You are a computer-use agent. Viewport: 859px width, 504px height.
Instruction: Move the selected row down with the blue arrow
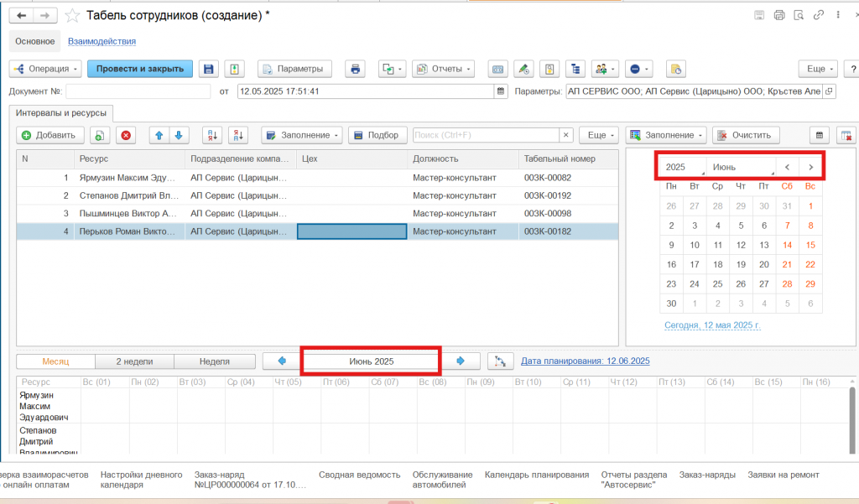click(x=178, y=135)
